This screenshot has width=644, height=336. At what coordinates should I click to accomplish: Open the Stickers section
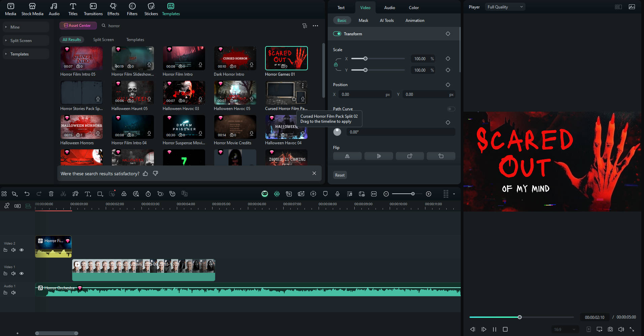point(151,9)
